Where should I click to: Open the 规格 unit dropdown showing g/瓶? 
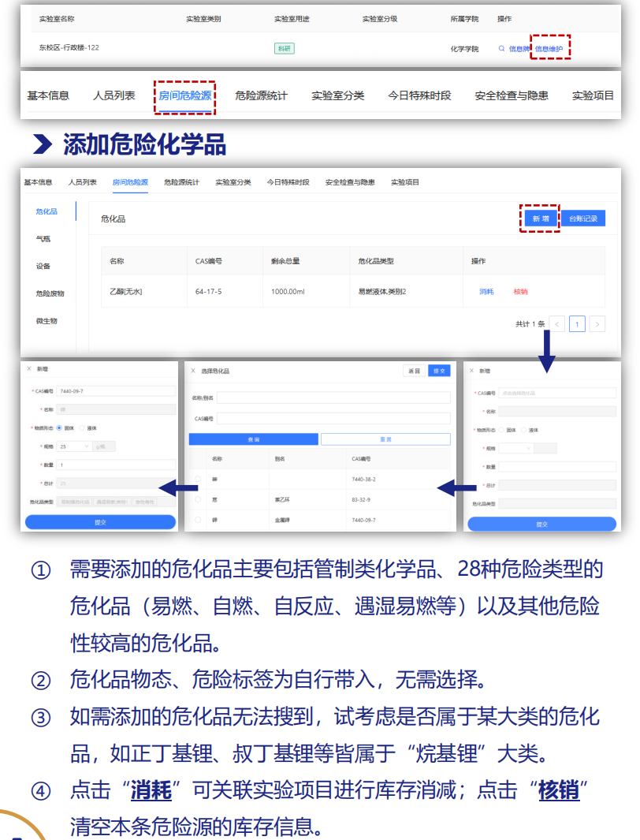coord(105,446)
